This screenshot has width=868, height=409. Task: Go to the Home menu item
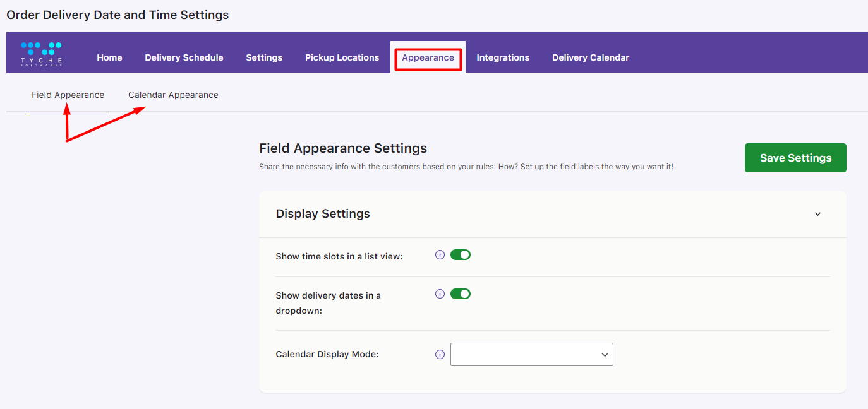point(109,57)
